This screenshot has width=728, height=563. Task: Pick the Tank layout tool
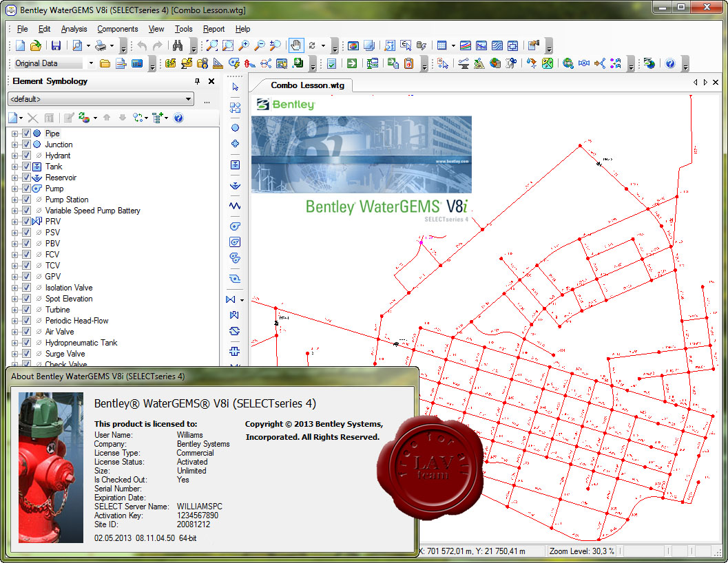(x=235, y=164)
